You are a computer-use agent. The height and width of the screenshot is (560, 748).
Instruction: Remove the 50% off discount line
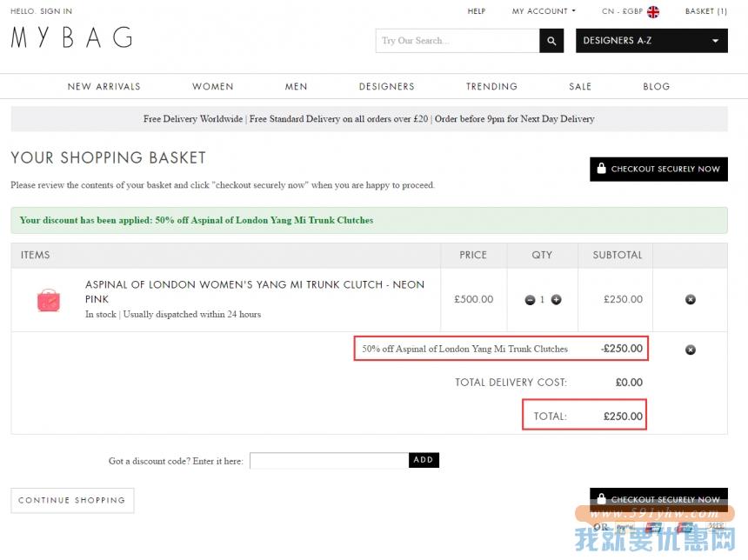pos(691,350)
